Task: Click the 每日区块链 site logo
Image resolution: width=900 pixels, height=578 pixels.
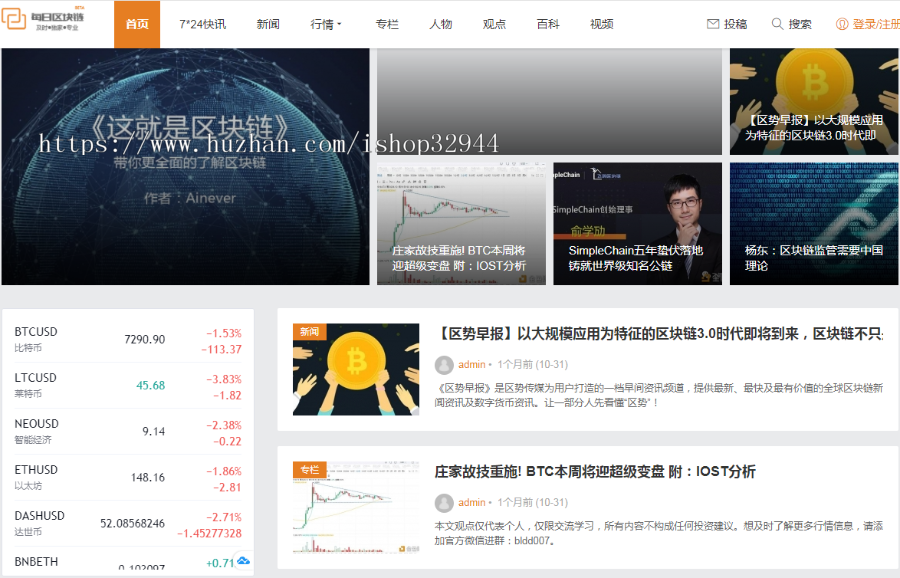Action: (44, 18)
